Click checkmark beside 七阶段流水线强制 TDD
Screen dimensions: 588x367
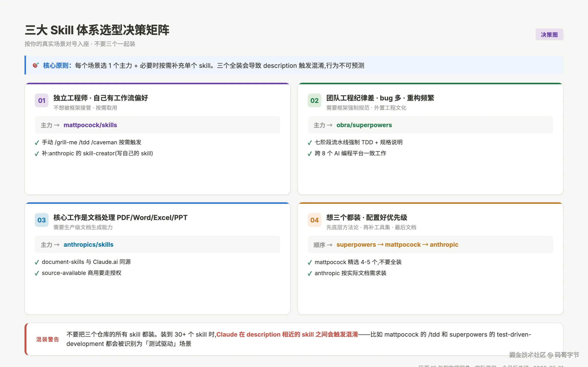(310, 143)
